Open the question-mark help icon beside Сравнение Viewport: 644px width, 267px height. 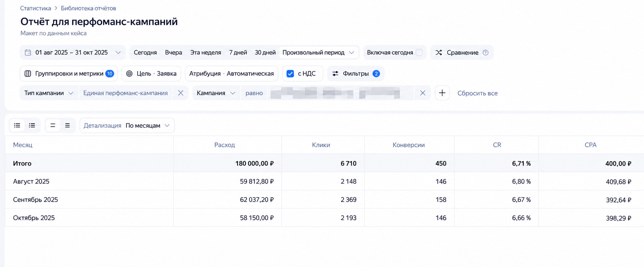pos(485,53)
